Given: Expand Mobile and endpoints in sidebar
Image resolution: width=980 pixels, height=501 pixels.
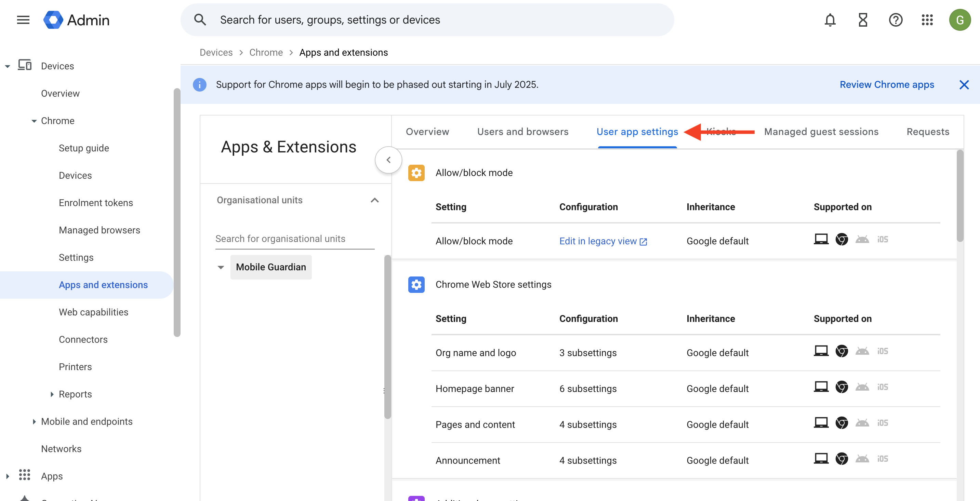Looking at the screenshot, I should pos(34,422).
